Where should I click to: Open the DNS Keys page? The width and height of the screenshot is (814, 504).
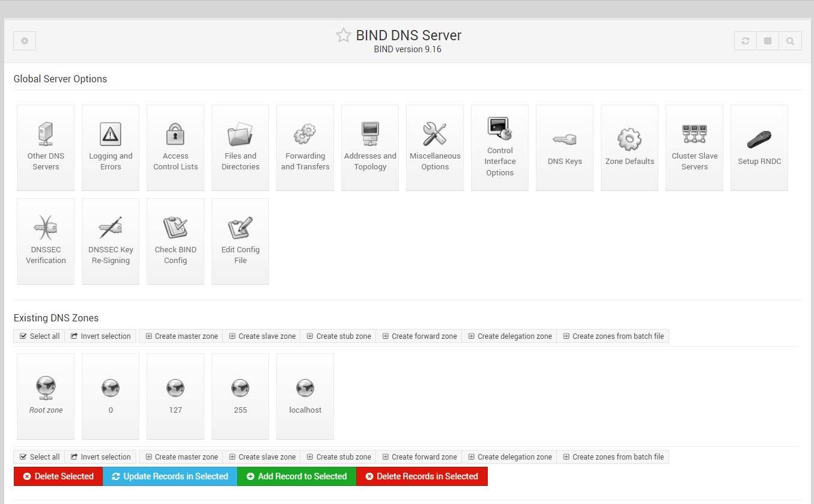click(565, 147)
